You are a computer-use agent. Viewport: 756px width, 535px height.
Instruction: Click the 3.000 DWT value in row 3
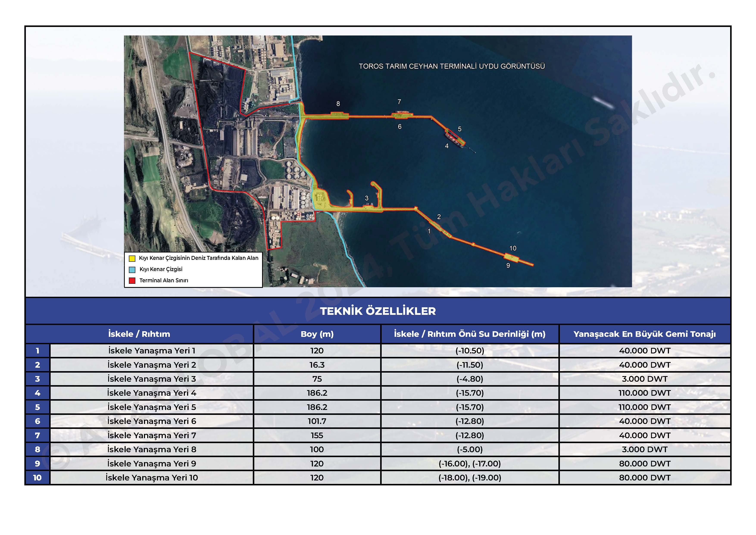click(645, 379)
